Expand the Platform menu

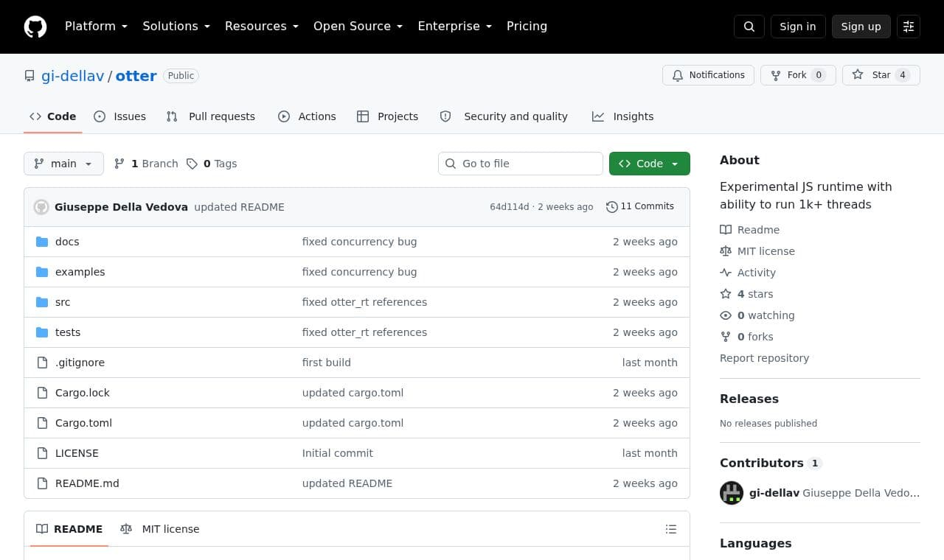(96, 27)
